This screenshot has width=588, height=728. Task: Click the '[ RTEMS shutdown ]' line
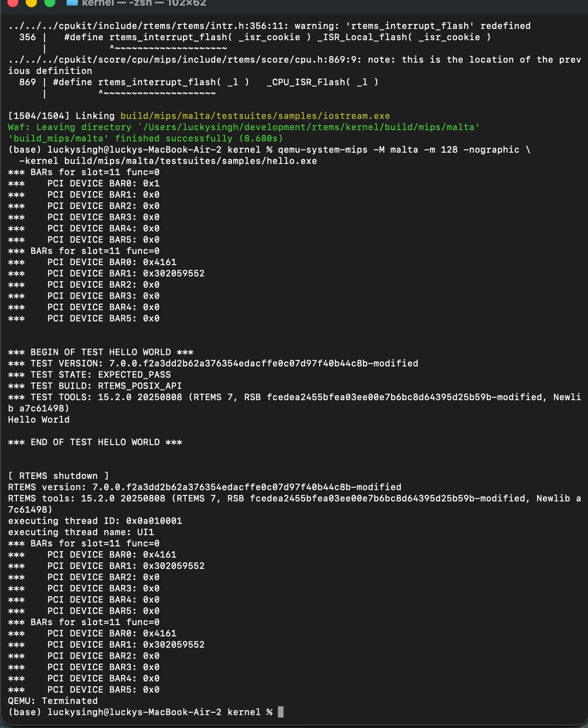pyautogui.click(x=58, y=476)
